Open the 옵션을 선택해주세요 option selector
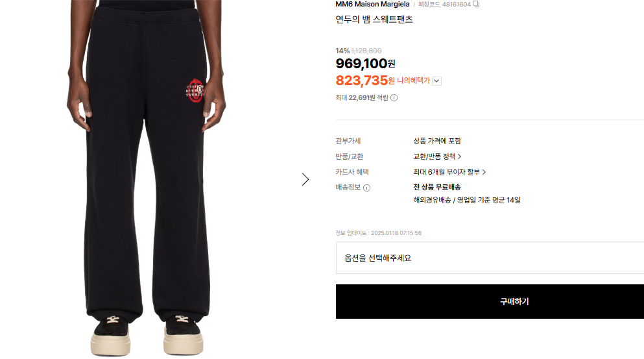 coord(490,258)
